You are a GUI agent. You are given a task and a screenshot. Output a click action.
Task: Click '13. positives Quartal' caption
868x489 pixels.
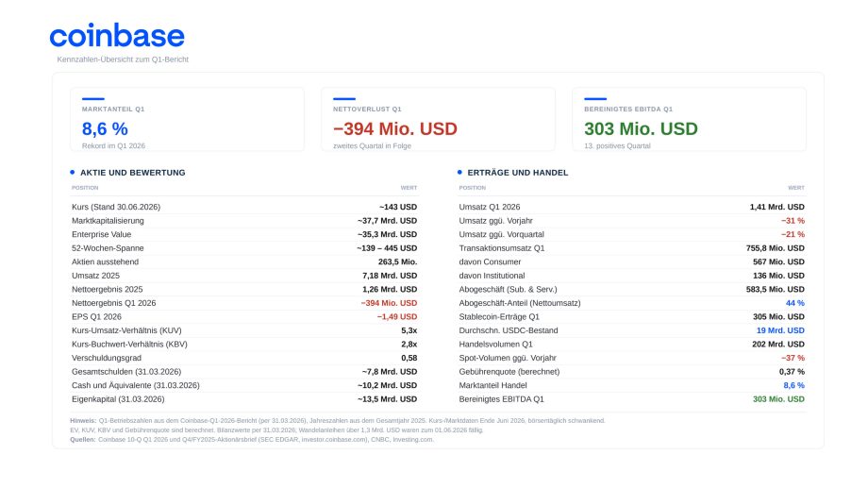coord(617,146)
